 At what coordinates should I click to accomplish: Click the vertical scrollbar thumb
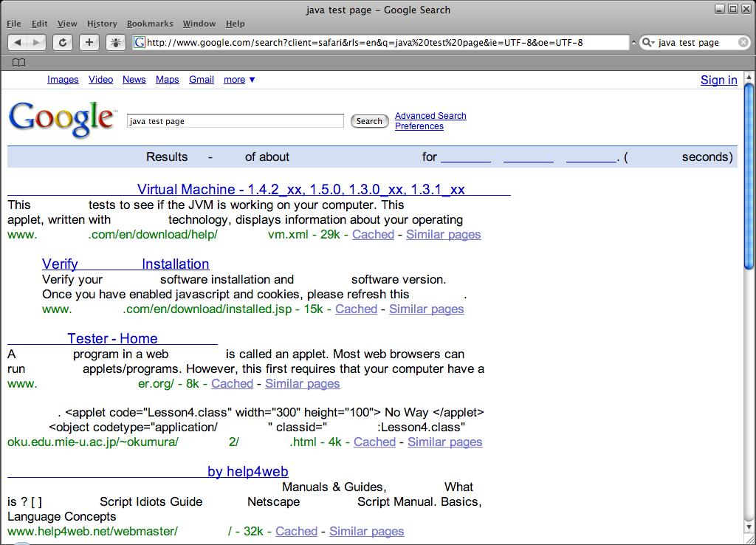[x=749, y=176]
